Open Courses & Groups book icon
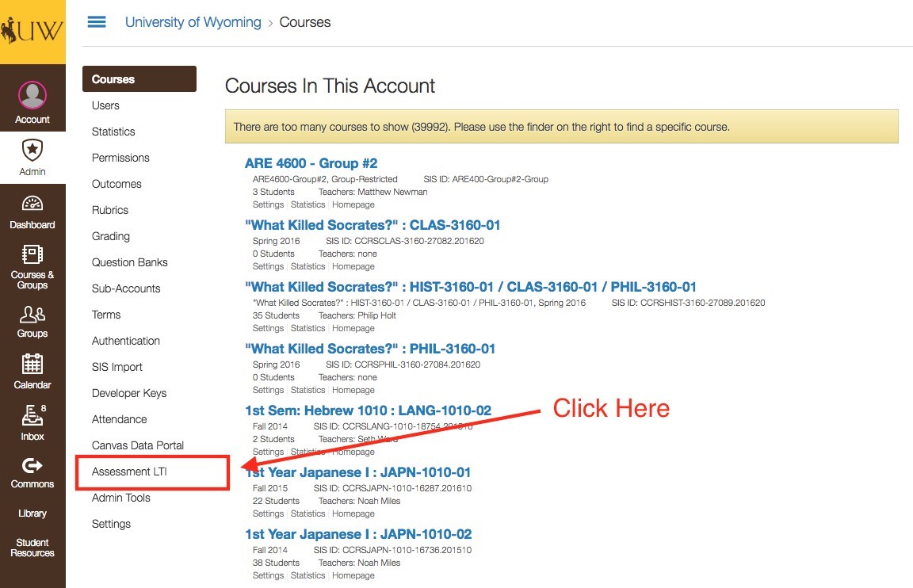This screenshot has width=913, height=588. pos(32,254)
